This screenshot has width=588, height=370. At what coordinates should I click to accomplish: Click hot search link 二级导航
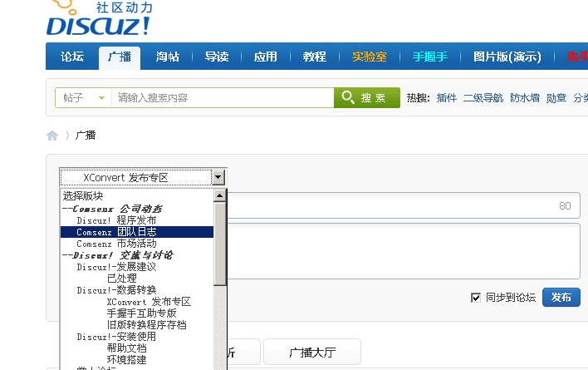pyautogui.click(x=483, y=98)
